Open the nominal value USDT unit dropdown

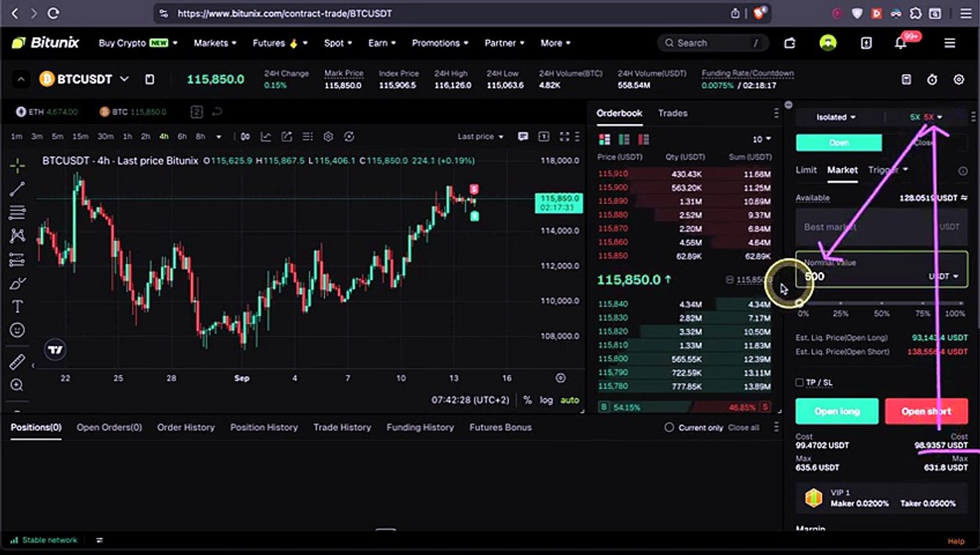coord(944,276)
